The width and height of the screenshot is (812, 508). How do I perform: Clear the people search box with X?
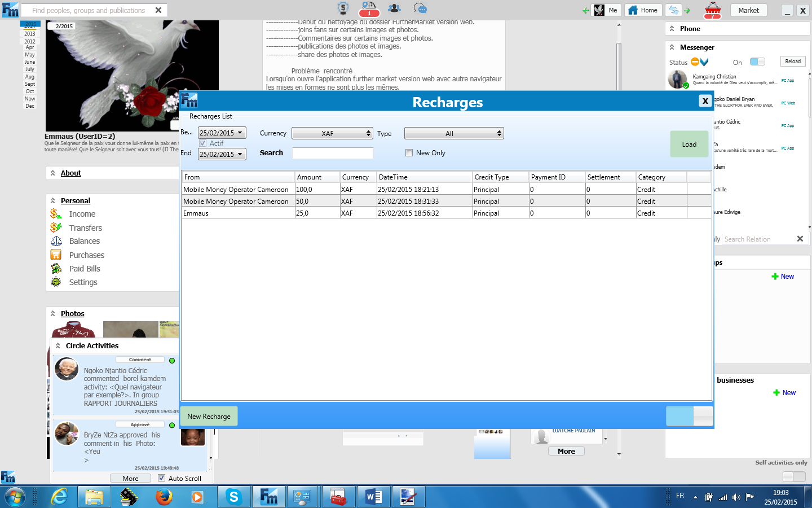158,10
